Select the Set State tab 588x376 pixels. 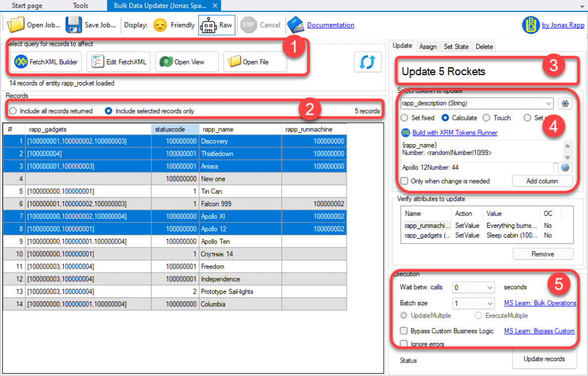pos(456,46)
